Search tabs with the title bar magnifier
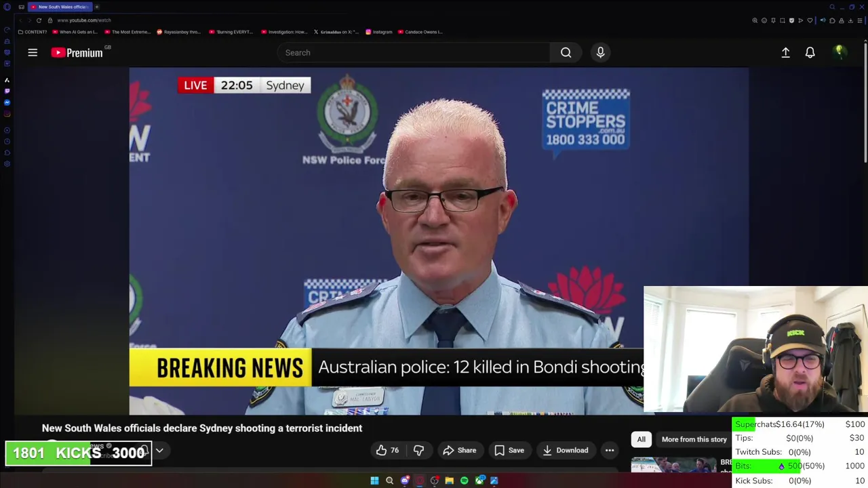This screenshot has height=488, width=868. pos(832,7)
